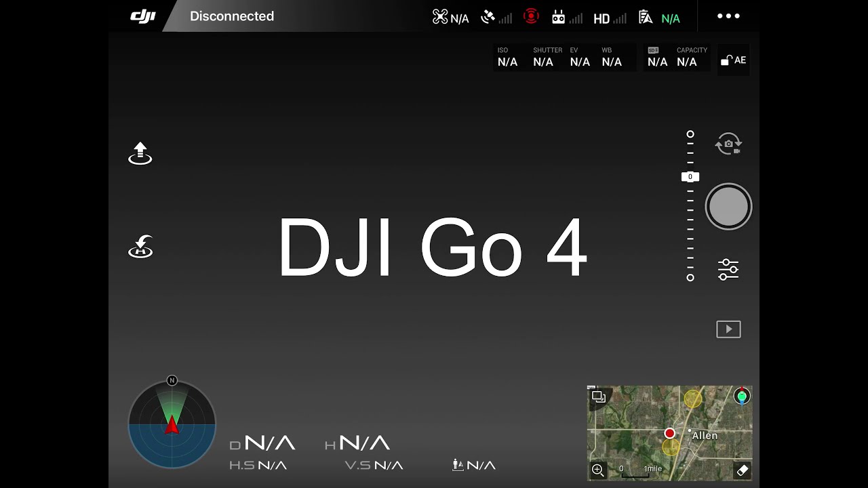The height and width of the screenshot is (488, 868).
Task: Tap the red aircraft arrow in radar
Action: [x=172, y=425]
